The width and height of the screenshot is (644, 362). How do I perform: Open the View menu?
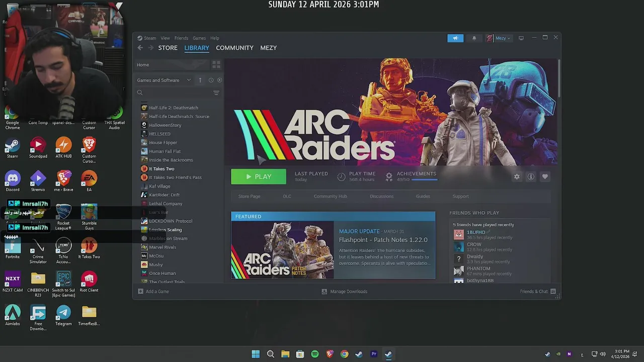(x=165, y=38)
